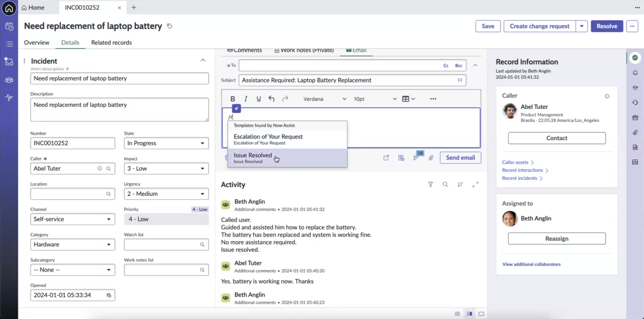Open the email envelope icon in right sidebar
Image resolution: width=644 pixels, height=319 pixels.
[635, 162]
